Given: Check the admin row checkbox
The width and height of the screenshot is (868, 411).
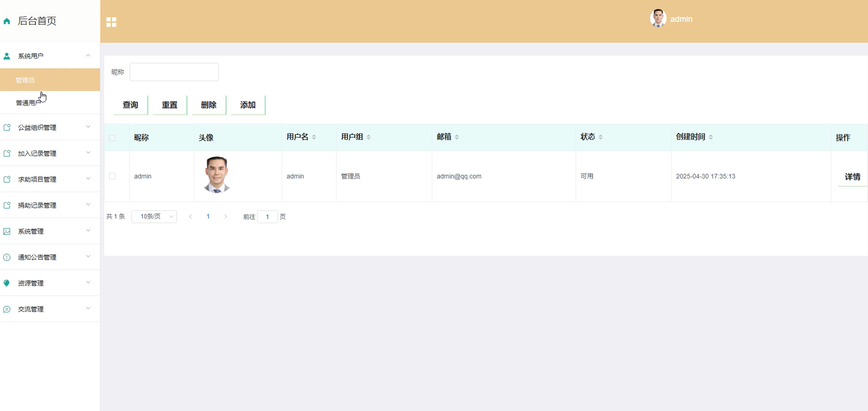Looking at the screenshot, I should point(112,176).
